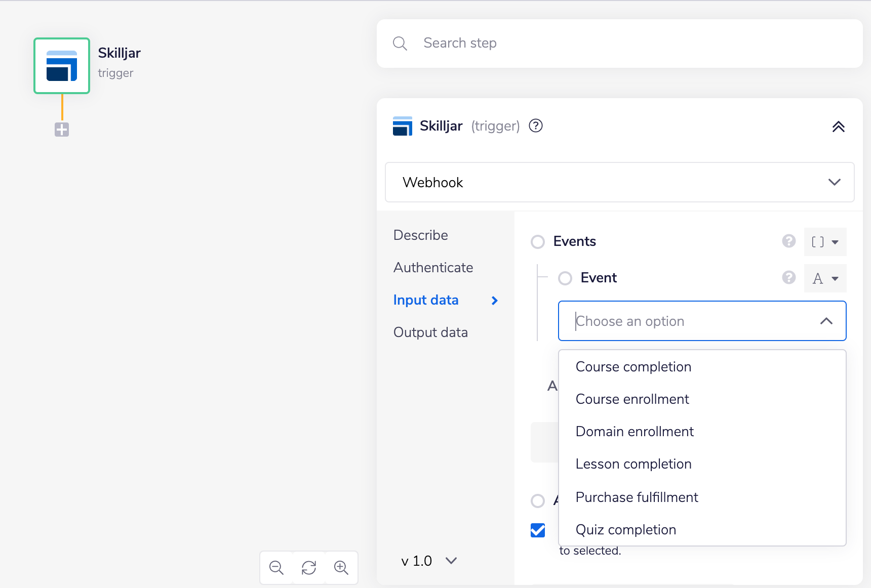Click the Skilljar node label
Viewport: 871px width, 588px height.
point(120,53)
